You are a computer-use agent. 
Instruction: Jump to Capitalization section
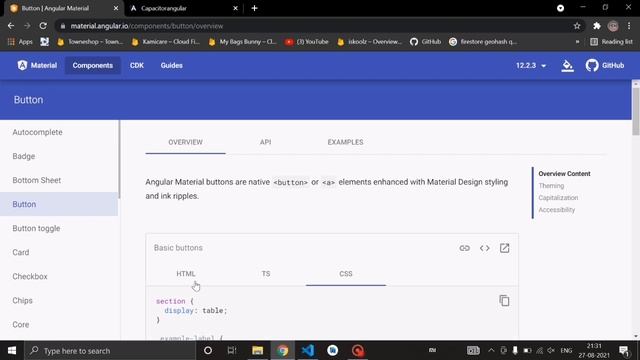tap(558, 198)
